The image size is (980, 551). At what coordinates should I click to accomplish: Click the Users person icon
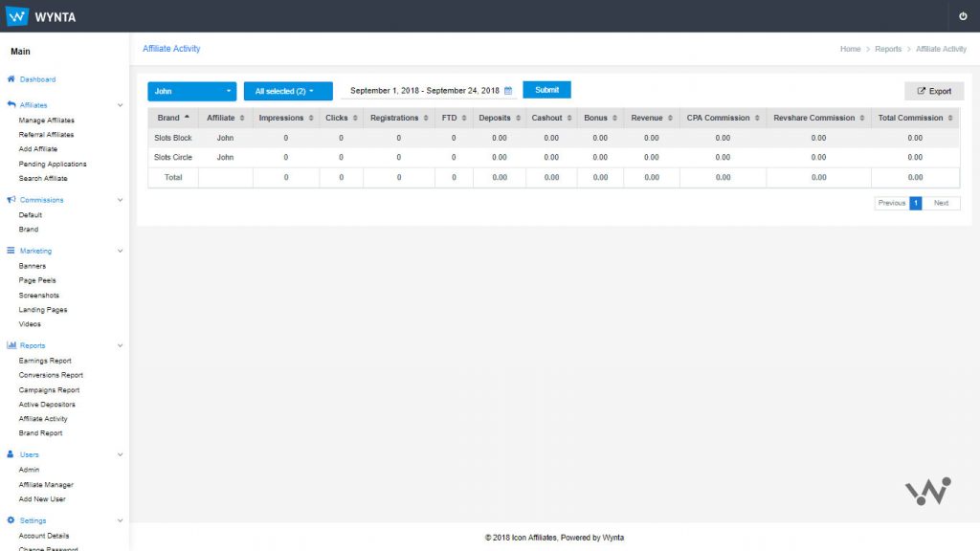[10, 454]
